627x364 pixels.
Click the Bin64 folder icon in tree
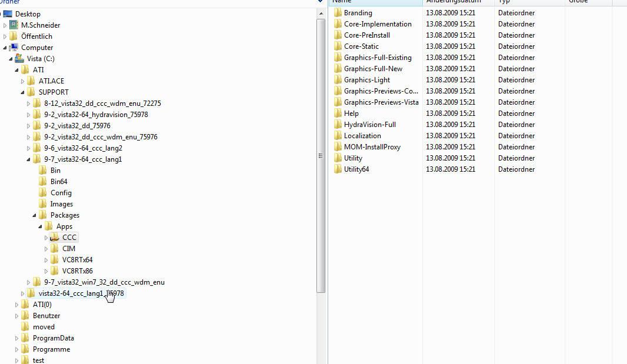[43, 182]
